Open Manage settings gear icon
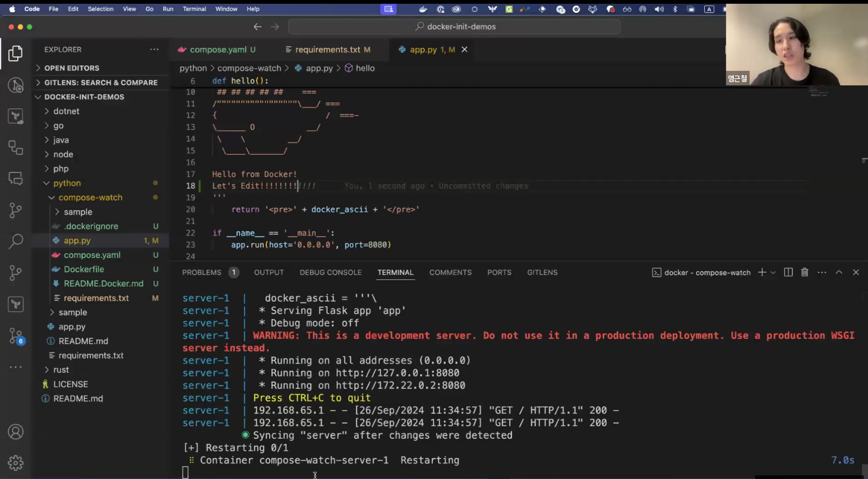Image resolution: width=868 pixels, height=479 pixels. (x=16, y=462)
